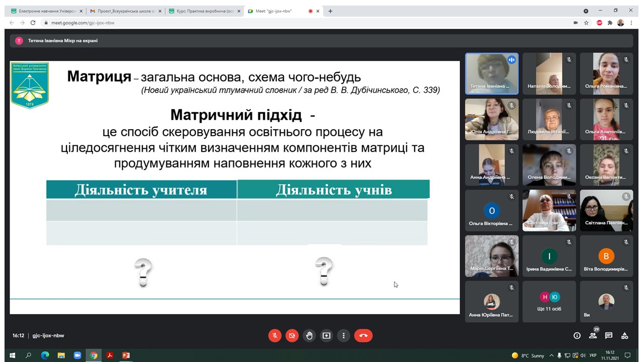Open the Ще 11 осіб tile
This screenshot has height=362, width=644.
[549, 301]
